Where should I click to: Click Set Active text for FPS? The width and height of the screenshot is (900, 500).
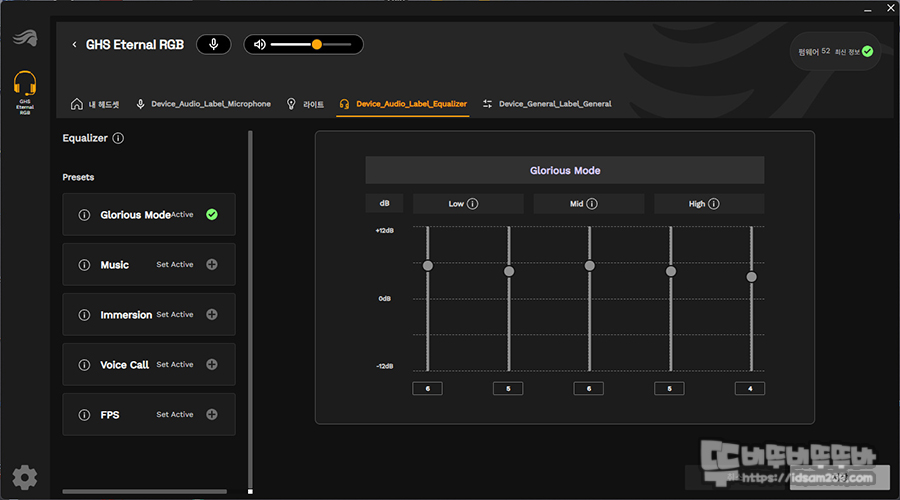(x=175, y=414)
